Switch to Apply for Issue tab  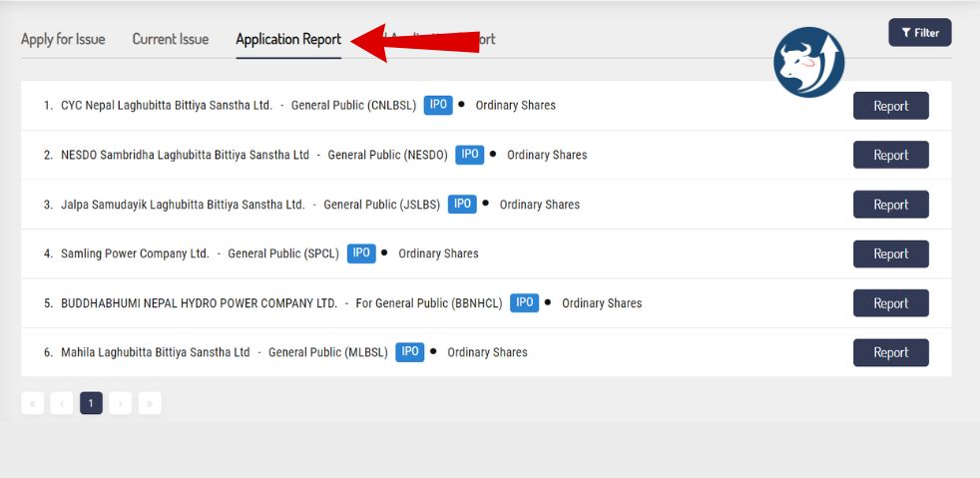pyautogui.click(x=63, y=39)
